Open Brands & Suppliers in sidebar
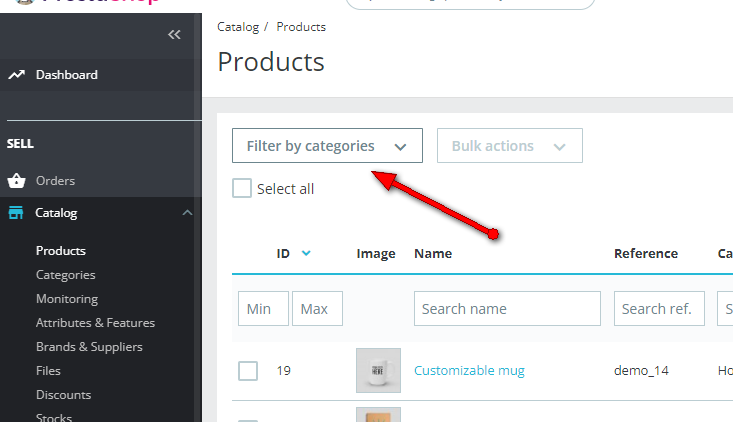The image size is (733, 422). (89, 347)
